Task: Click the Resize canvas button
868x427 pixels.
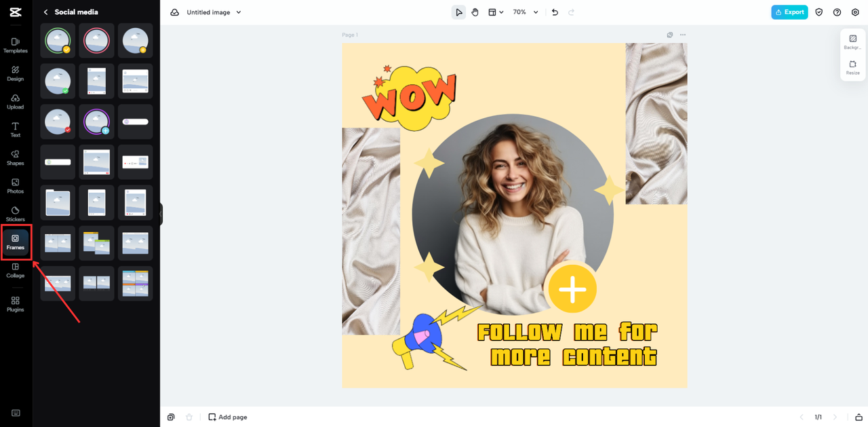Action: tap(852, 68)
